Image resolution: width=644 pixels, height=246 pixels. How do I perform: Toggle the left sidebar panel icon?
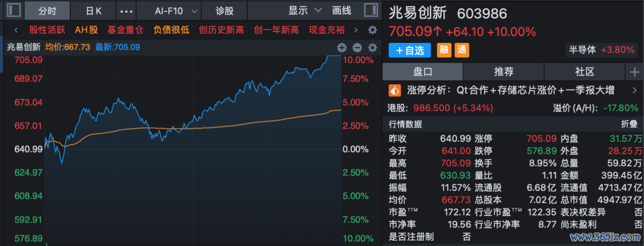point(13,11)
